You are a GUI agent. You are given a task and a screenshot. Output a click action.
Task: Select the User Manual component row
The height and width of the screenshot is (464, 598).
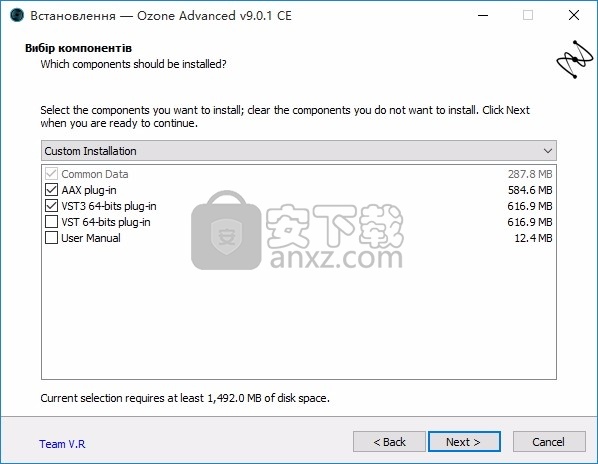coord(299,238)
